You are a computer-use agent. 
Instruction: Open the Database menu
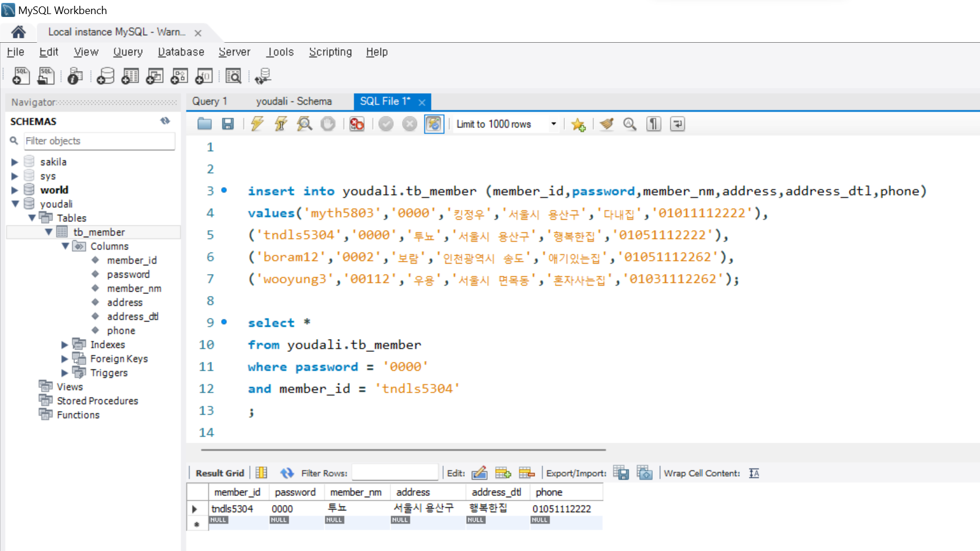pos(181,52)
